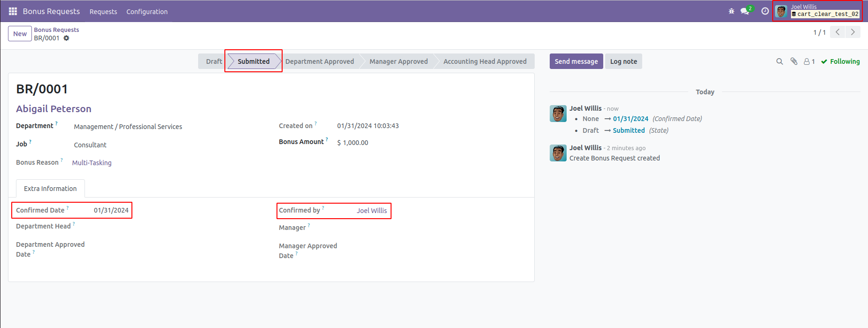The image size is (868, 328).
Task: Open the Configuration menu
Action: pyautogui.click(x=147, y=12)
